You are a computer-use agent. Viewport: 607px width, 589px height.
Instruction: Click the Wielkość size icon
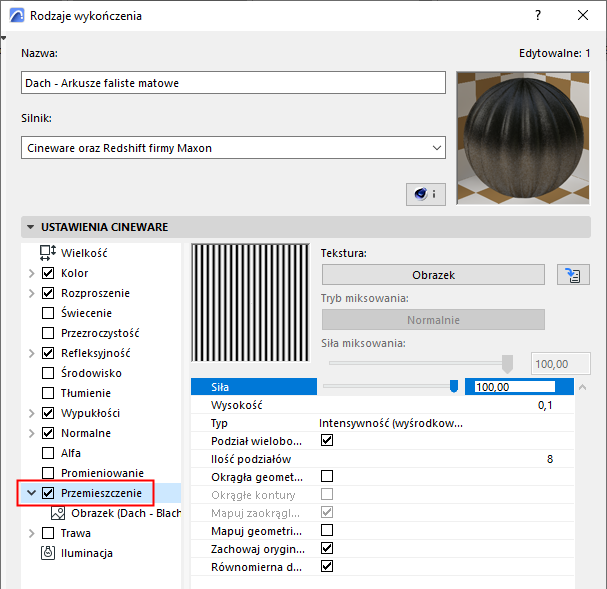click(x=48, y=253)
